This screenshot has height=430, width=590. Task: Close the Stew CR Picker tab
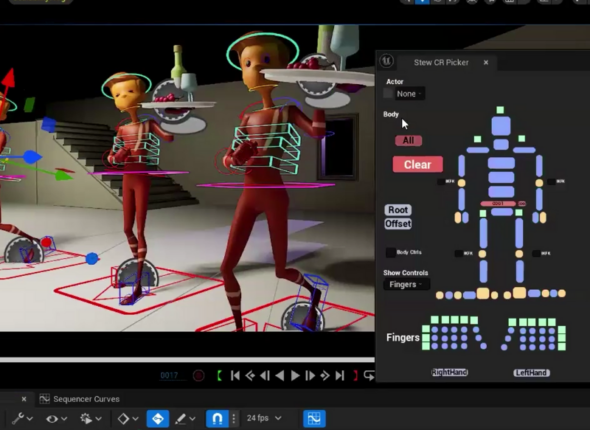tap(486, 62)
